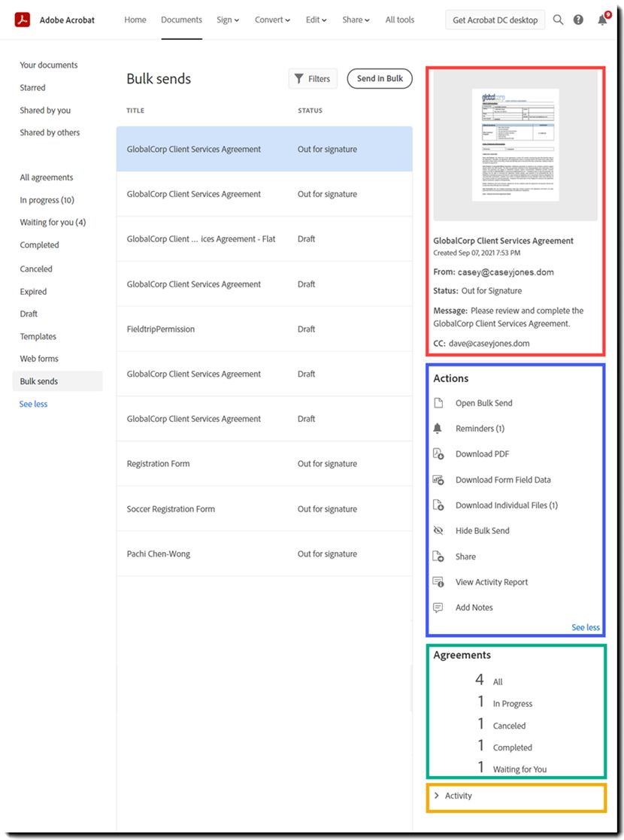Image resolution: width=624 pixels, height=840 pixels.
Task: Click the Adobe Acrobat logo icon
Action: click(22, 20)
